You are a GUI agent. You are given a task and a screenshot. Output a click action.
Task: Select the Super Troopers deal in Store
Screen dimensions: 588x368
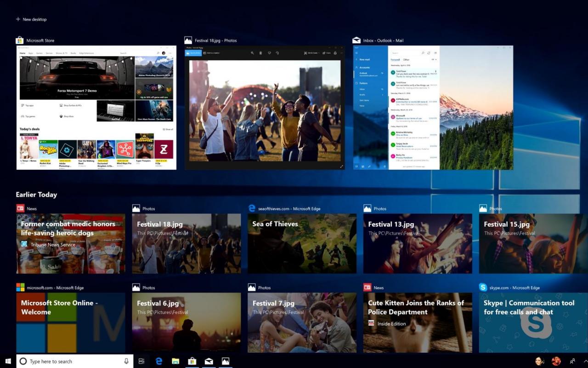pyautogui.click(x=144, y=149)
